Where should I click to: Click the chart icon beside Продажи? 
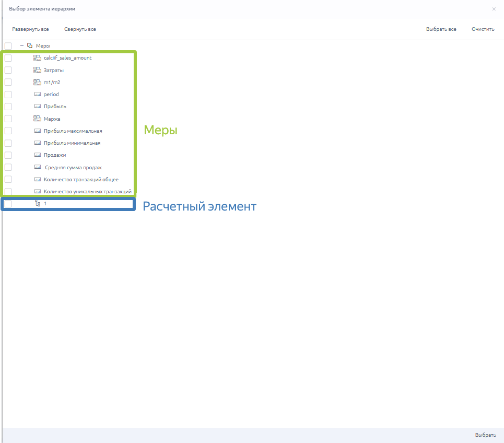[37, 155]
